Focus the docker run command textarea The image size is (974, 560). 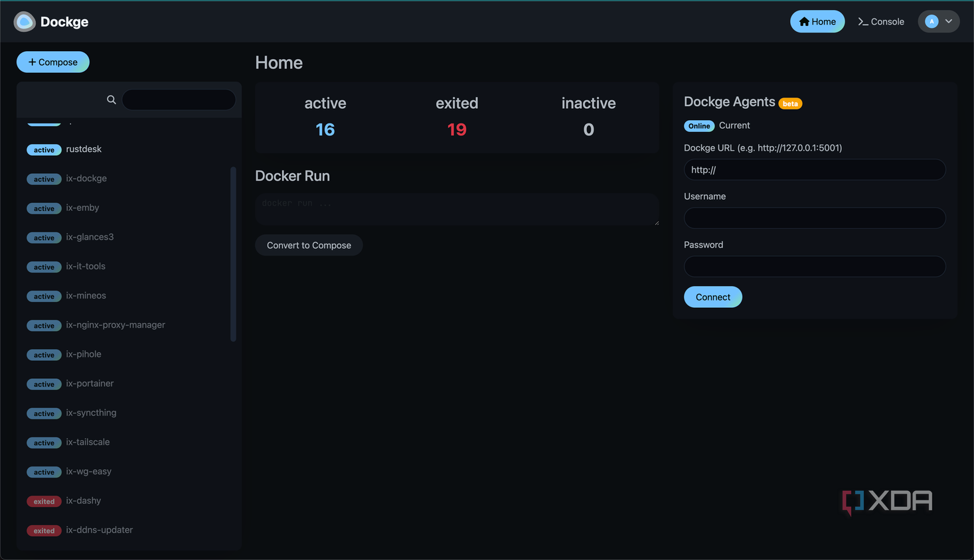pyautogui.click(x=457, y=209)
